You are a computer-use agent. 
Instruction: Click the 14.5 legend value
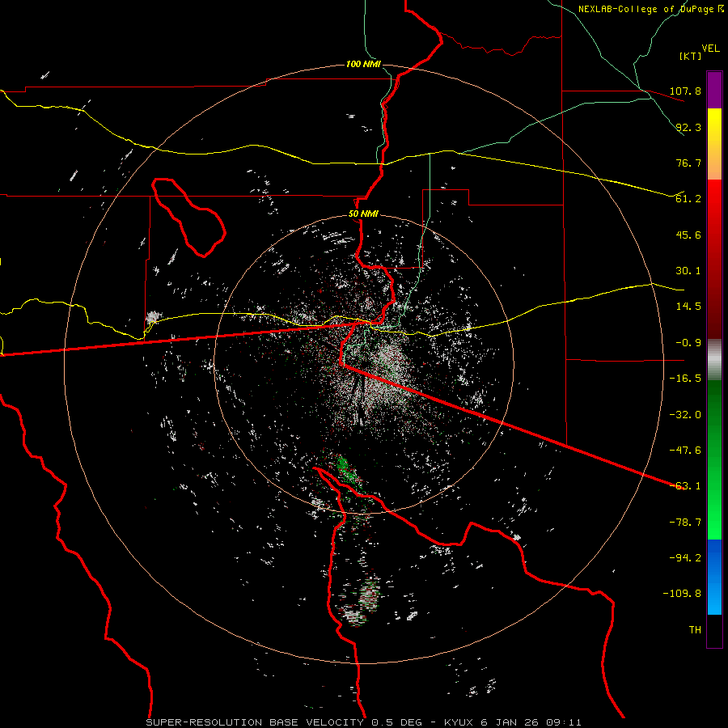tap(688, 307)
